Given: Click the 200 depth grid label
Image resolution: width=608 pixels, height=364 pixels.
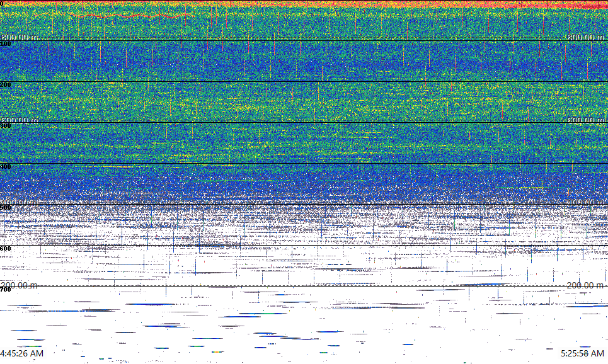Looking at the screenshot, I should 6,85.
